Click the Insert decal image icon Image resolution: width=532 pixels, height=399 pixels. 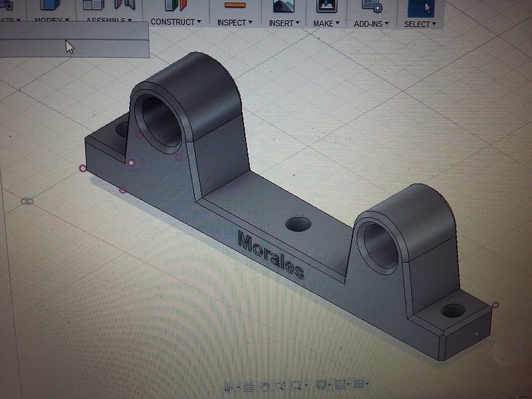(x=283, y=6)
